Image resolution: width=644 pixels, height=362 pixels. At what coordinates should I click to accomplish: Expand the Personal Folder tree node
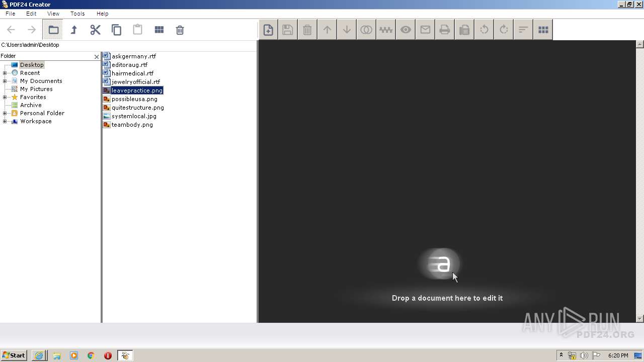[x=5, y=113]
